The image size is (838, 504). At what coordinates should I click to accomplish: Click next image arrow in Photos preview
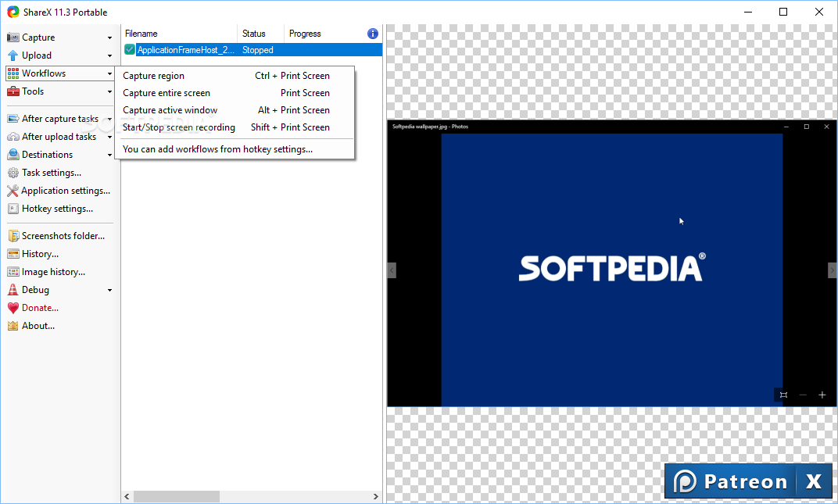coord(832,270)
